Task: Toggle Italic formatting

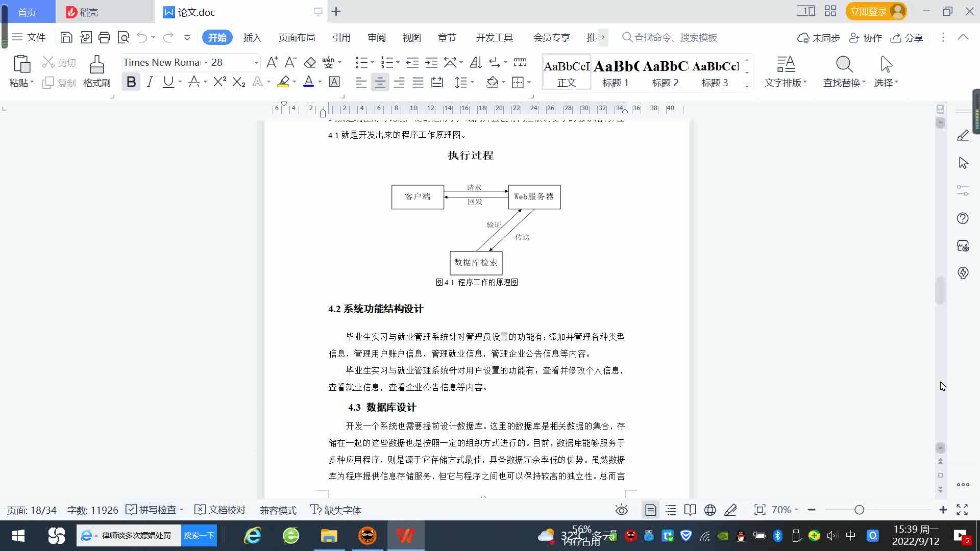Action: click(x=150, y=82)
